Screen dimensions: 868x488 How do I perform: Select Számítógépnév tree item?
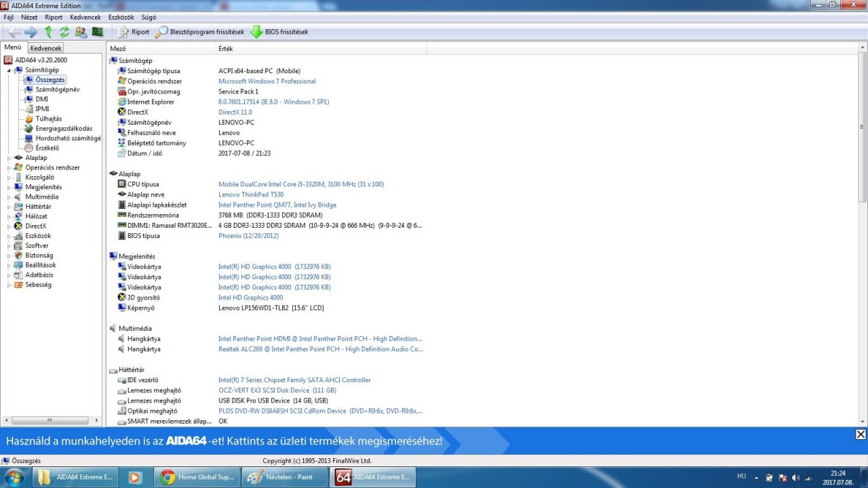click(58, 89)
